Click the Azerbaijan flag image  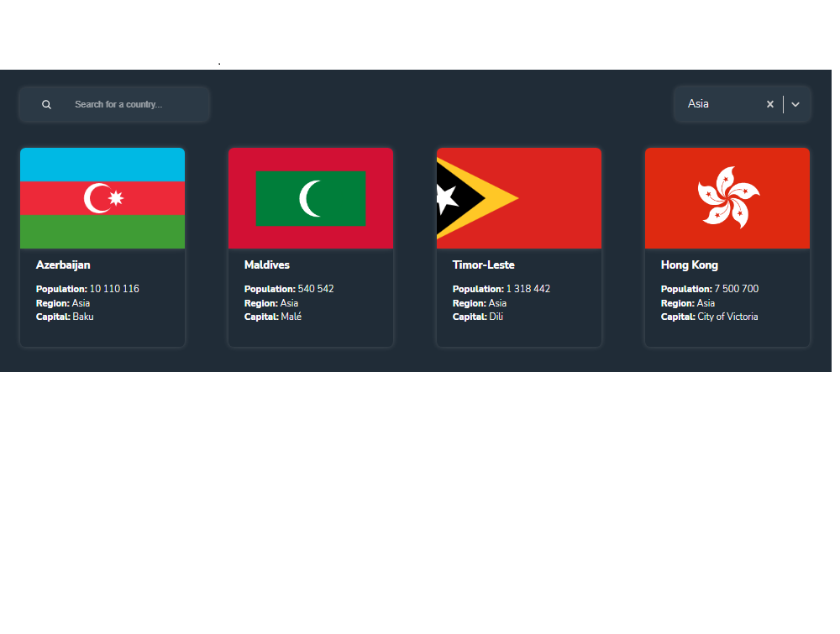point(102,198)
